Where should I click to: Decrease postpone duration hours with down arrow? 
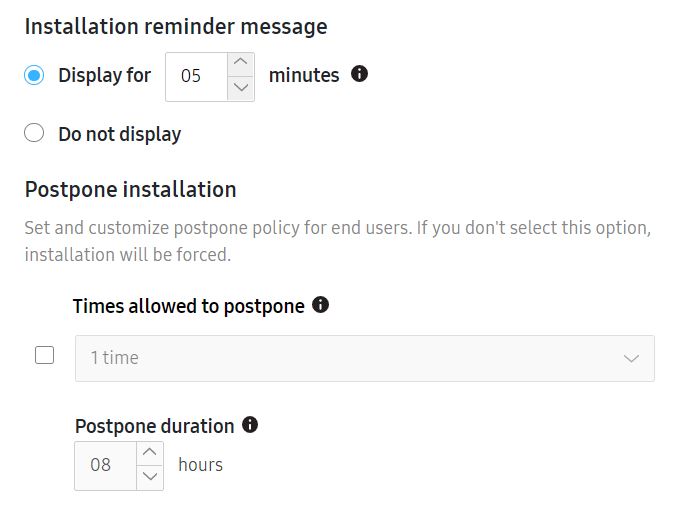click(x=150, y=478)
